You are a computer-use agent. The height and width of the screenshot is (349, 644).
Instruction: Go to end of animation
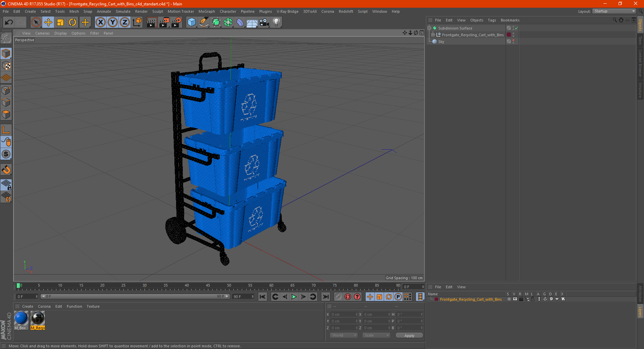325,297
